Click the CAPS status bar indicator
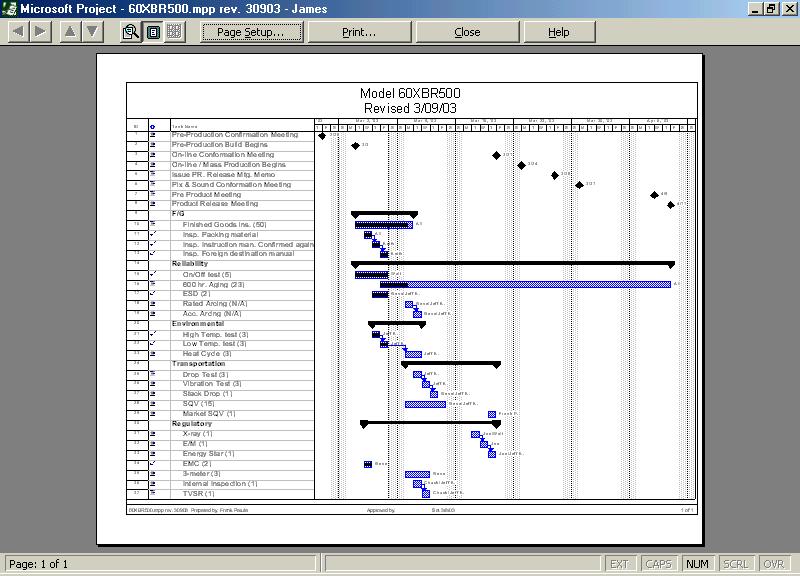The width and height of the screenshot is (800, 576). [658, 564]
